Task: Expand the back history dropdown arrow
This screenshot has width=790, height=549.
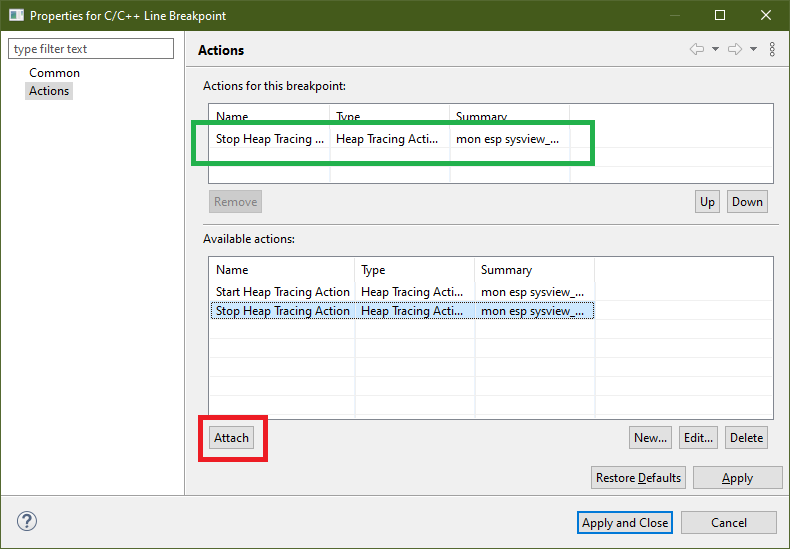Action: click(x=716, y=50)
